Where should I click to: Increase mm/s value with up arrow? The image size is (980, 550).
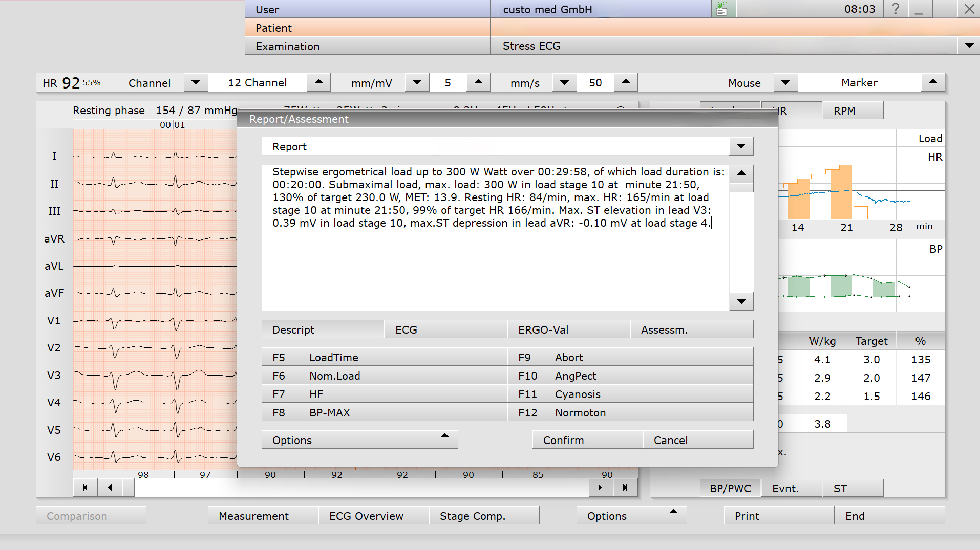[x=626, y=82]
